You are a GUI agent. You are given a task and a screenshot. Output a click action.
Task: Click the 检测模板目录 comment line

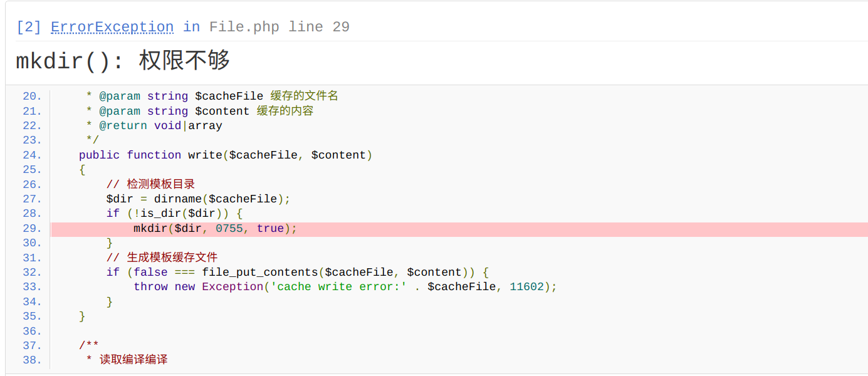coord(151,184)
